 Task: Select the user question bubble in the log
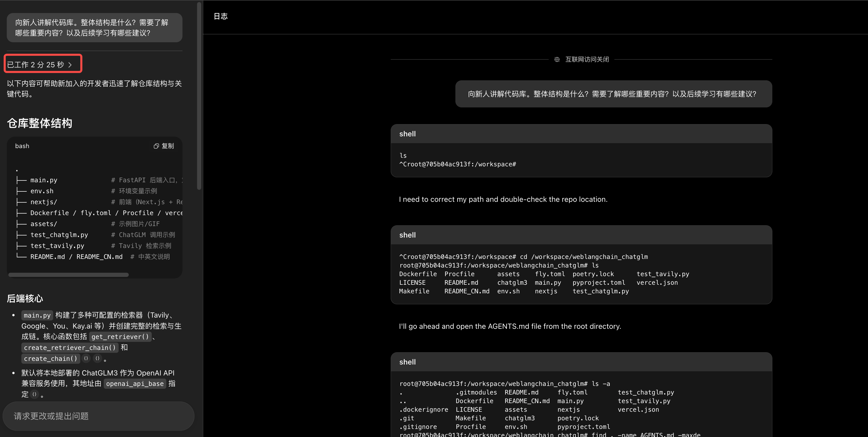(x=613, y=94)
